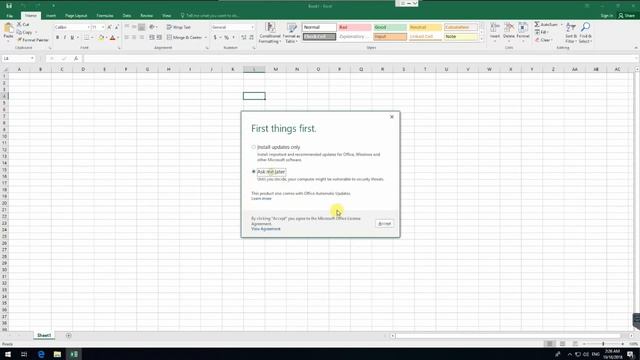Image resolution: width=640 pixels, height=360 pixels.
Task: Close the First things first dialog
Action: 392,117
